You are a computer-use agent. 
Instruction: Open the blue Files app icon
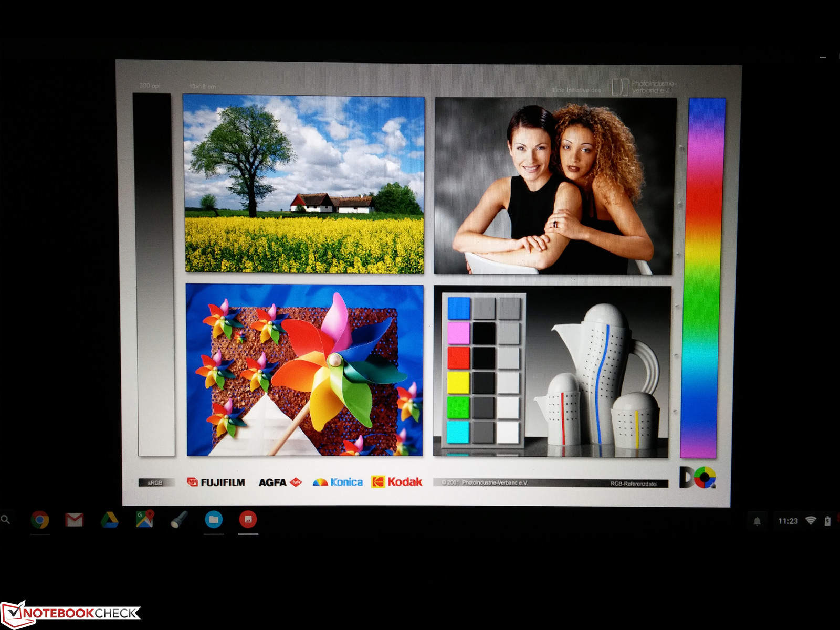coord(214,520)
